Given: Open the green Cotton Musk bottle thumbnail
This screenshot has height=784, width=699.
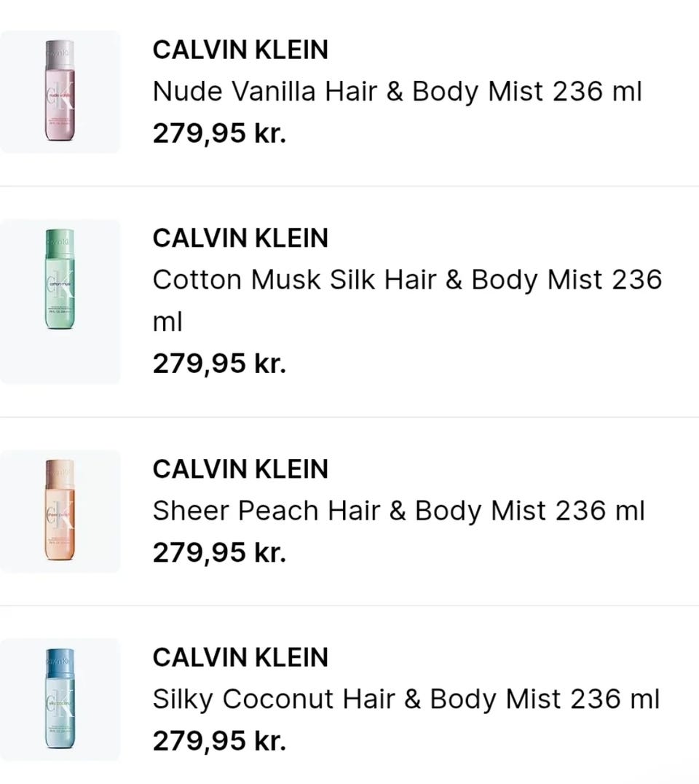Looking at the screenshot, I should tap(60, 279).
